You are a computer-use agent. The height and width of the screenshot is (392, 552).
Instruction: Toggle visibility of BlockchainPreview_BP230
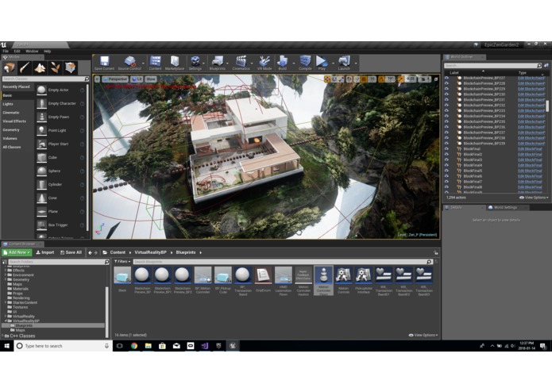[x=446, y=94]
